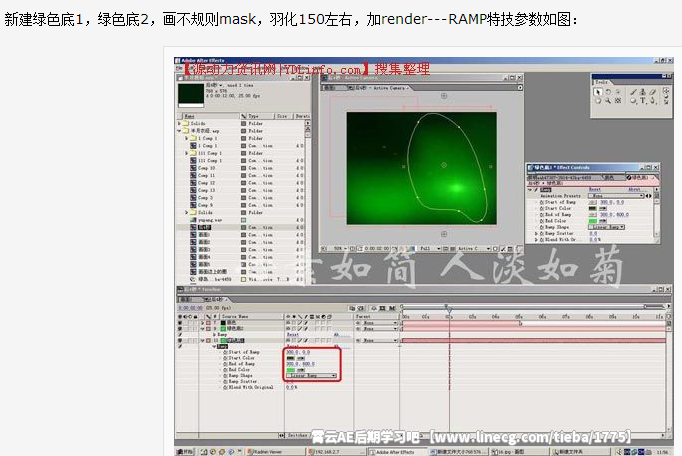This screenshot has height=456, width=682.
Task: Click Switches/Modes button under timeline
Action: [298, 435]
